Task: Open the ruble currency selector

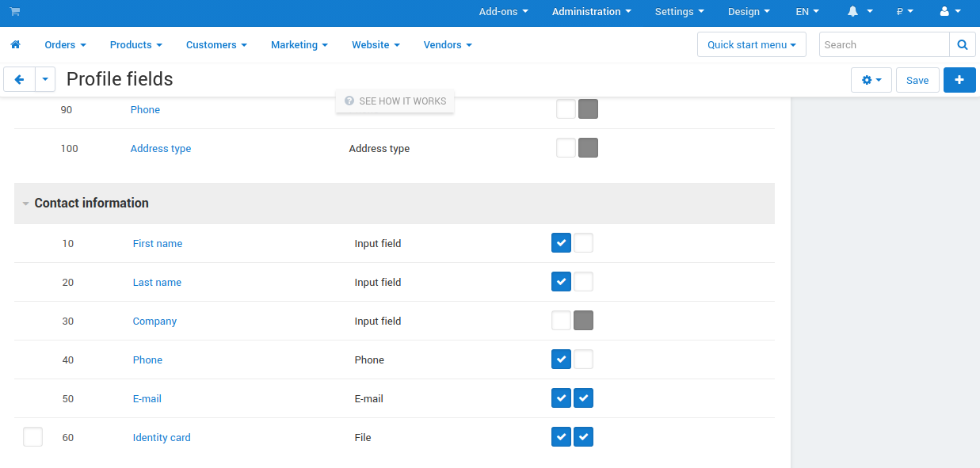Action: (x=905, y=12)
